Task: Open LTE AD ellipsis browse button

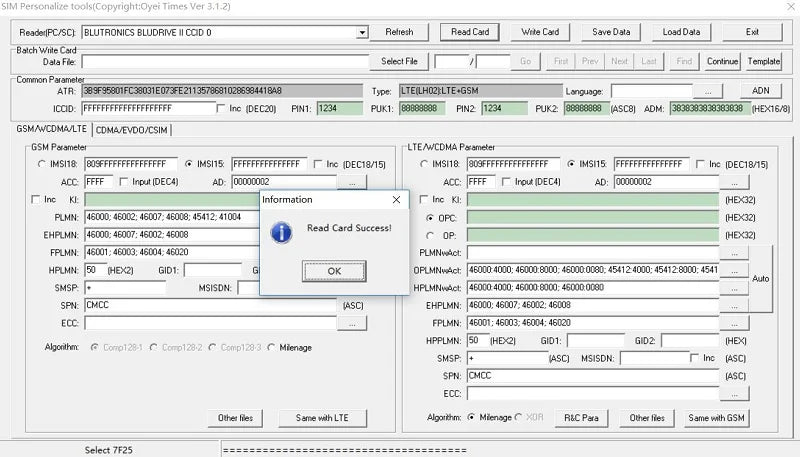Action: pos(734,183)
